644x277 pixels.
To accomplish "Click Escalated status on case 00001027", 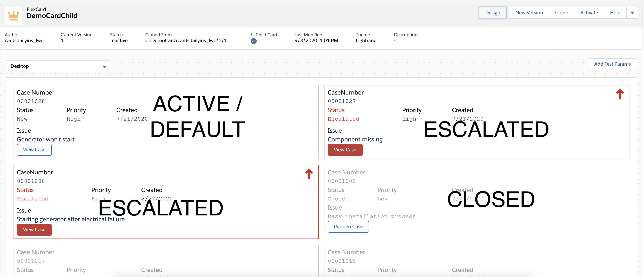I will (343, 119).
